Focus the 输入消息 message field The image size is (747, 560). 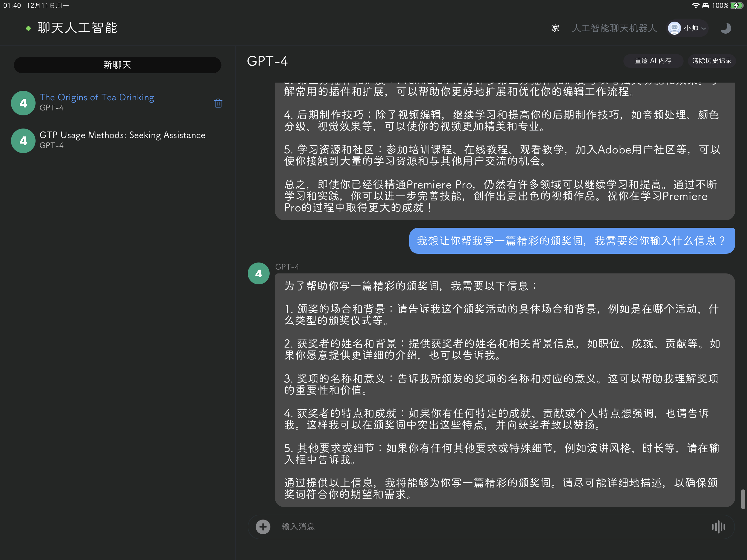point(473,527)
